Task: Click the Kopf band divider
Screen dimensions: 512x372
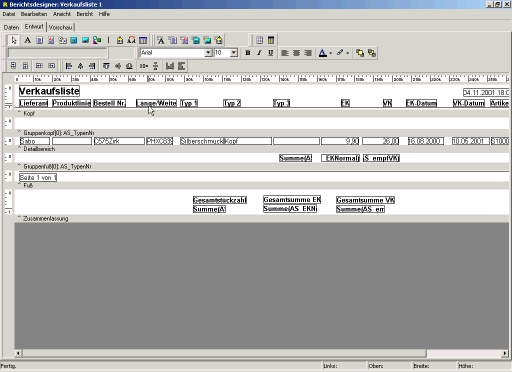Action: tap(262, 113)
